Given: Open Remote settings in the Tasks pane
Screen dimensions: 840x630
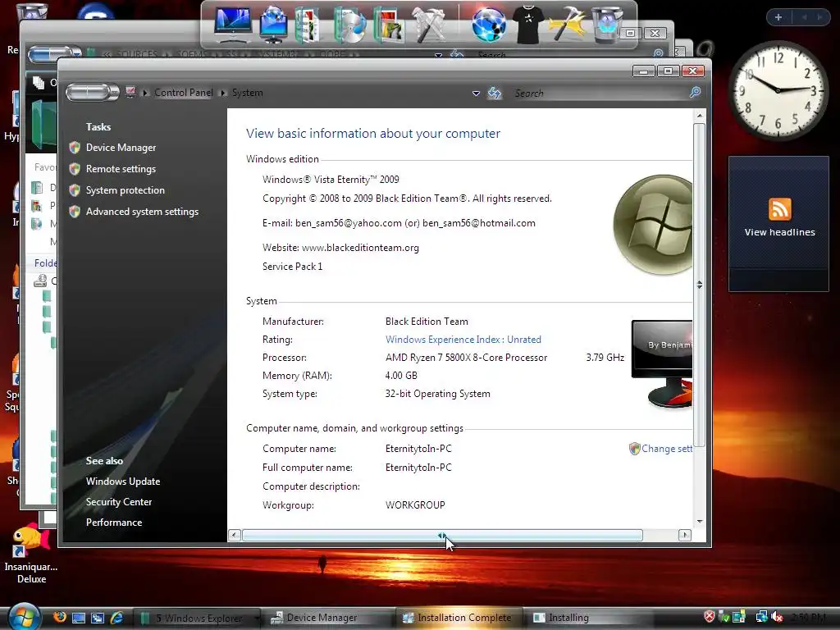Looking at the screenshot, I should (x=121, y=169).
